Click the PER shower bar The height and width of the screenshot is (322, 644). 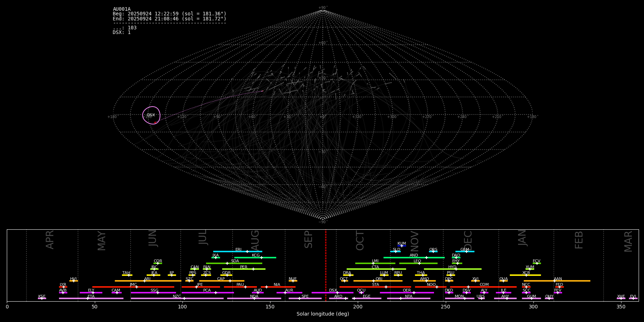point(244,269)
